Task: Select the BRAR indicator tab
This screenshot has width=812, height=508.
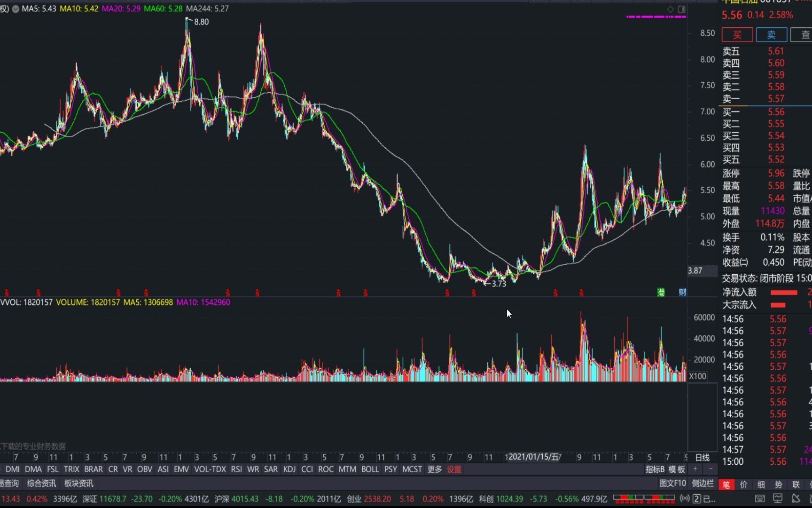Action: click(94, 469)
